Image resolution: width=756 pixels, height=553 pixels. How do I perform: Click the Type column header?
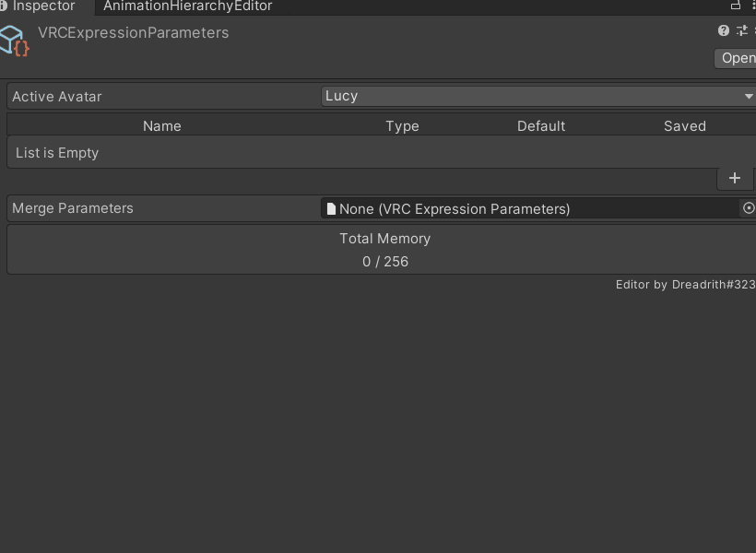click(402, 126)
